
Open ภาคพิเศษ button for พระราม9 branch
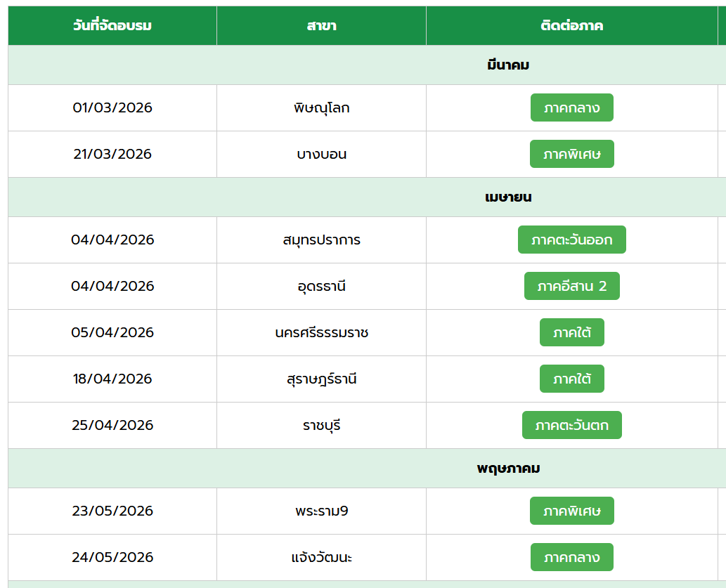pos(571,511)
